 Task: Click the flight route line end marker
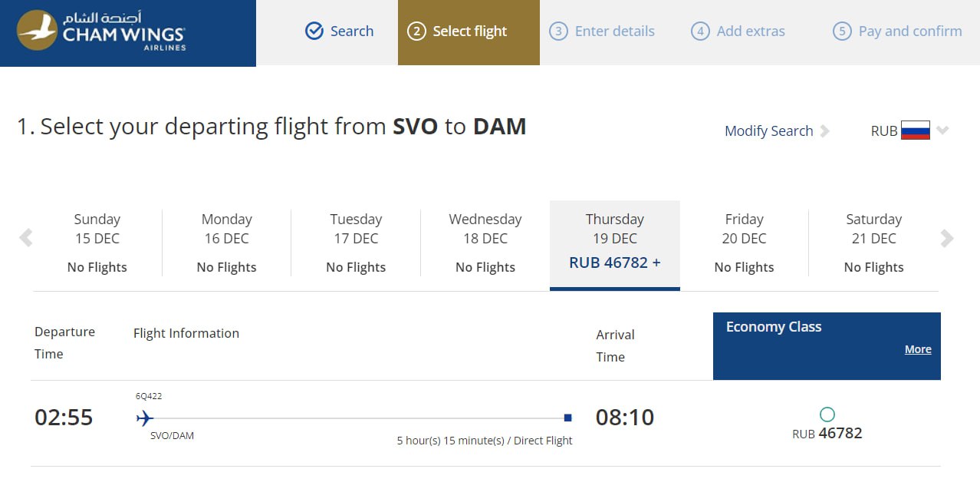coord(567,418)
